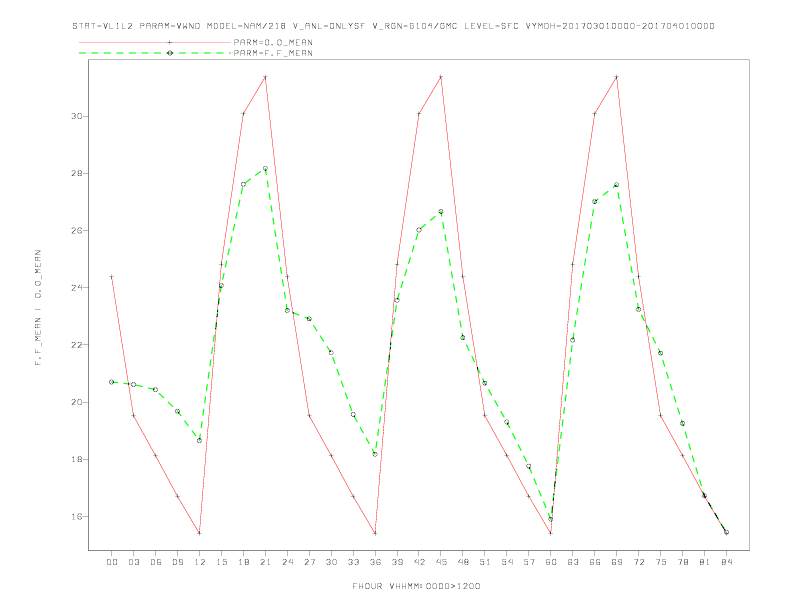Image resolution: width=792 pixels, height=612 pixels.
Task: Click x-axis tick label 12
Action: point(200,562)
